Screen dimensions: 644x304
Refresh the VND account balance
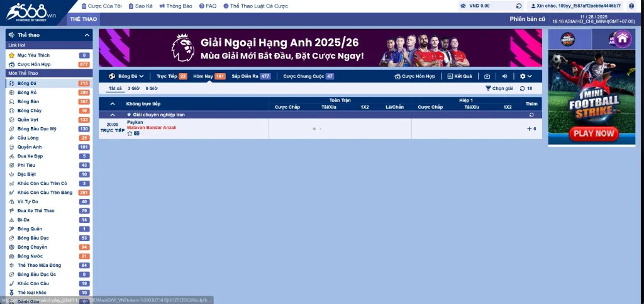[519, 6]
